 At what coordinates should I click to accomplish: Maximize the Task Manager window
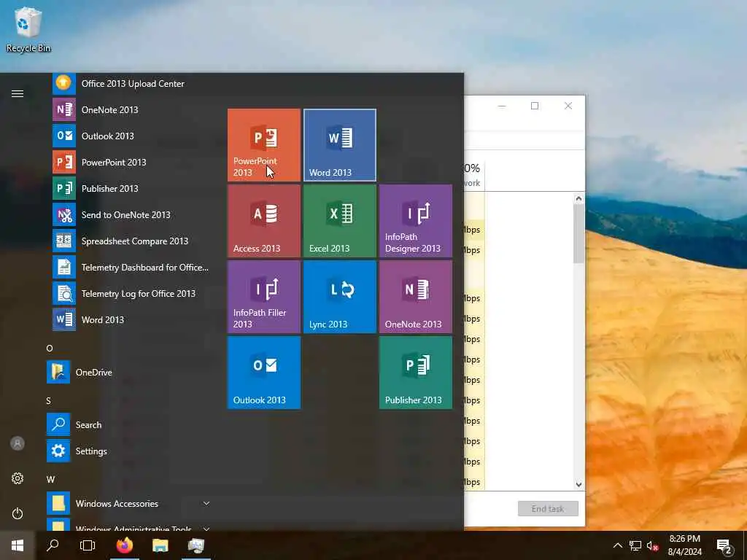535,106
